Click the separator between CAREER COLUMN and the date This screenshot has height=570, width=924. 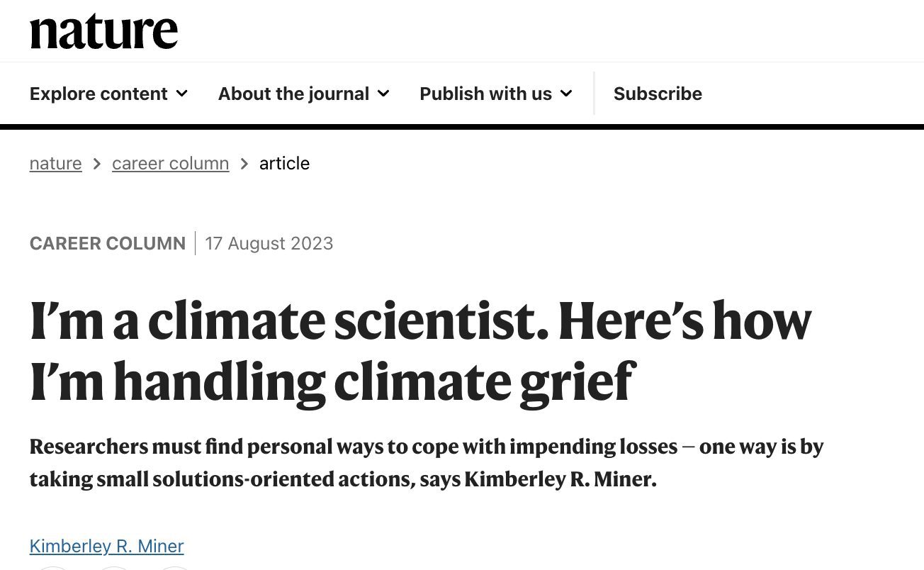(195, 243)
